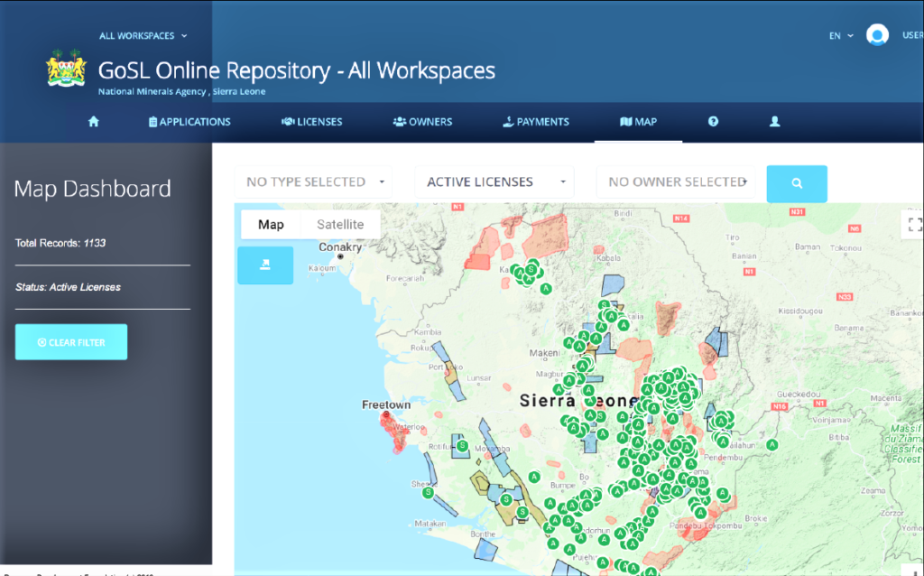
Task: Go to the Home icon in navigation
Action: click(x=93, y=122)
